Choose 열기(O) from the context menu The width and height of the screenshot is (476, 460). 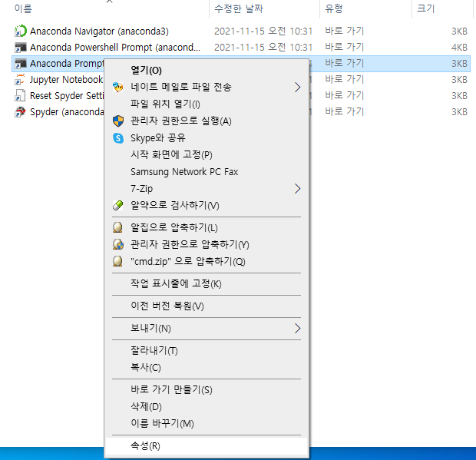pyautogui.click(x=207, y=71)
